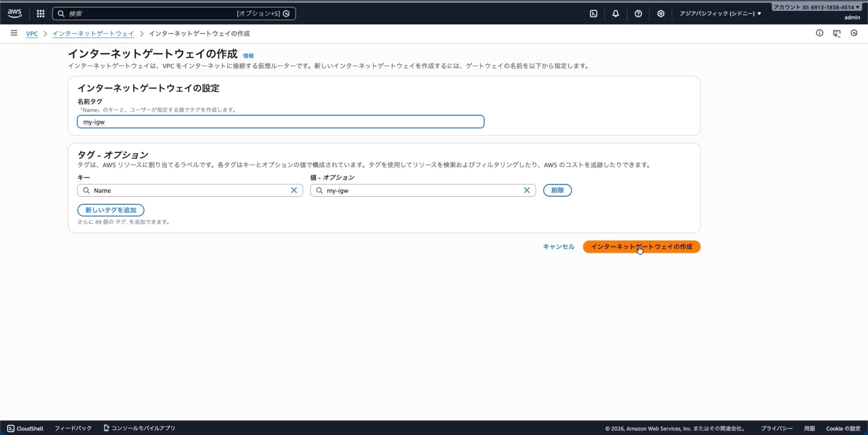The image size is (868, 435).
Task: Go to VPC in the breadcrumb
Action: click(32, 34)
